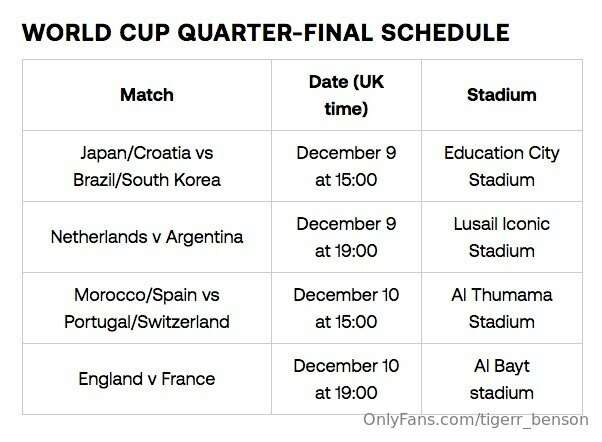
Task: Click the Education City Stadium cell
Action: point(501,166)
